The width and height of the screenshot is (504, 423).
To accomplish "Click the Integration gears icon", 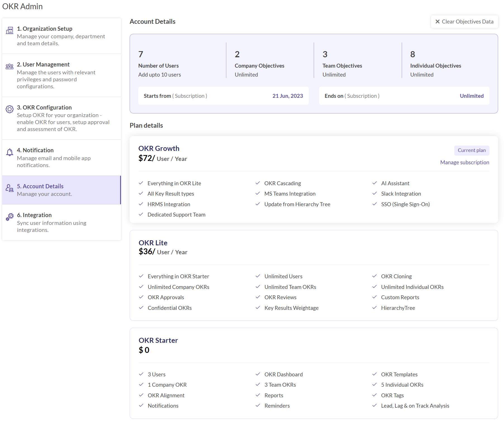I will [x=9, y=217].
